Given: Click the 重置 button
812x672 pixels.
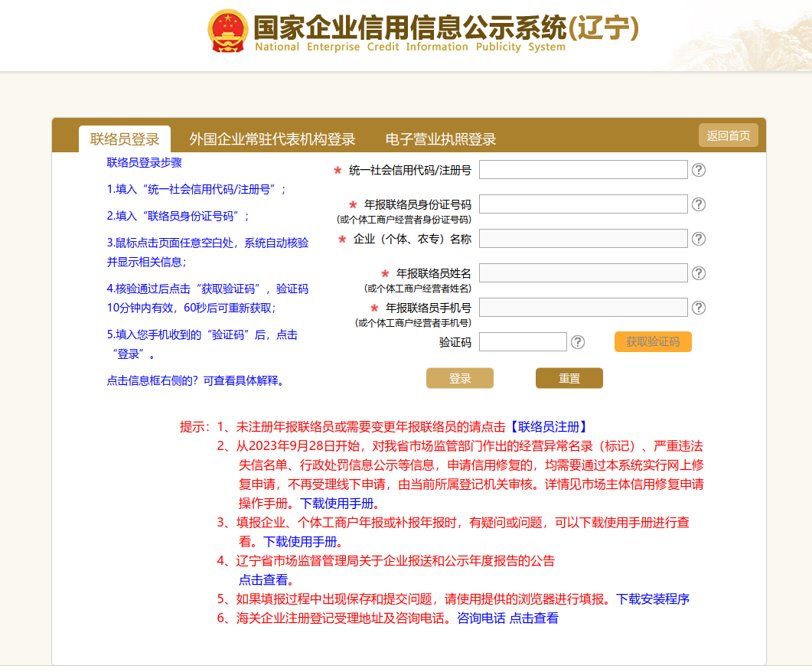Looking at the screenshot, I should (x=569, y=379).
